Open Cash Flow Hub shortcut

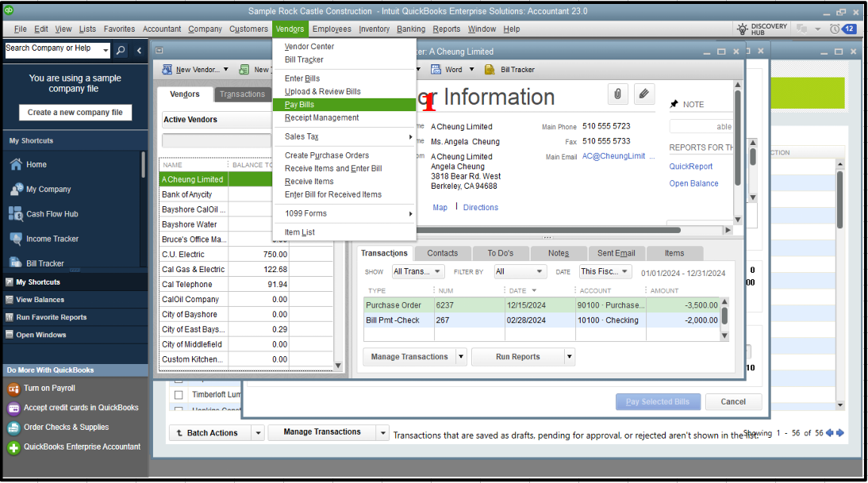(16, 213)
